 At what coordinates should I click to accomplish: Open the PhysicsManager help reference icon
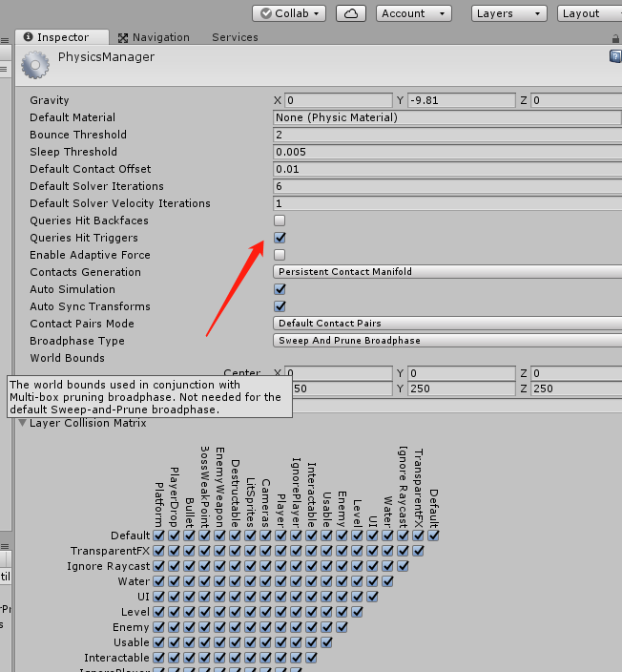(615, 56)
